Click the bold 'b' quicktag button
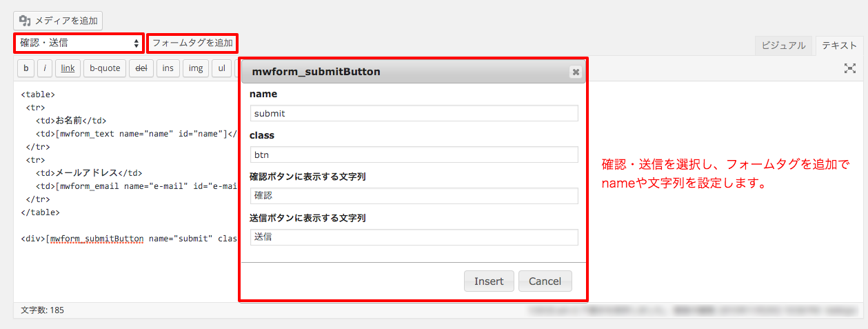868x329 pixels. pos(26,68)
